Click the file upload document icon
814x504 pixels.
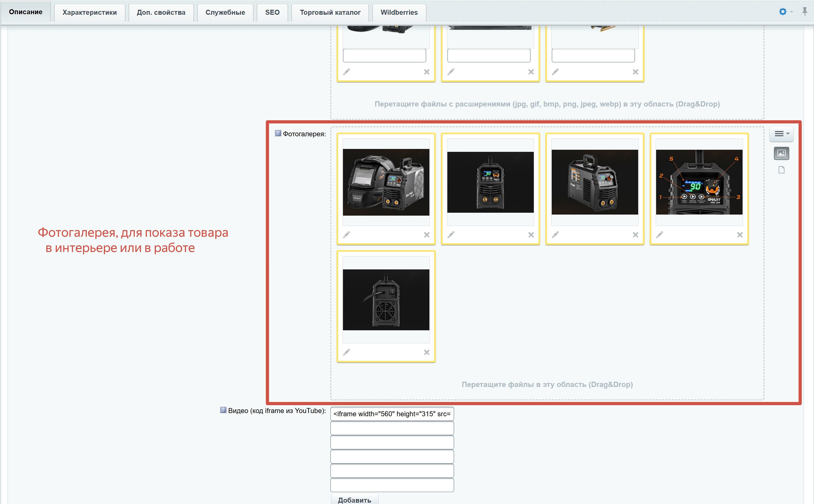[x=781, y=170]
